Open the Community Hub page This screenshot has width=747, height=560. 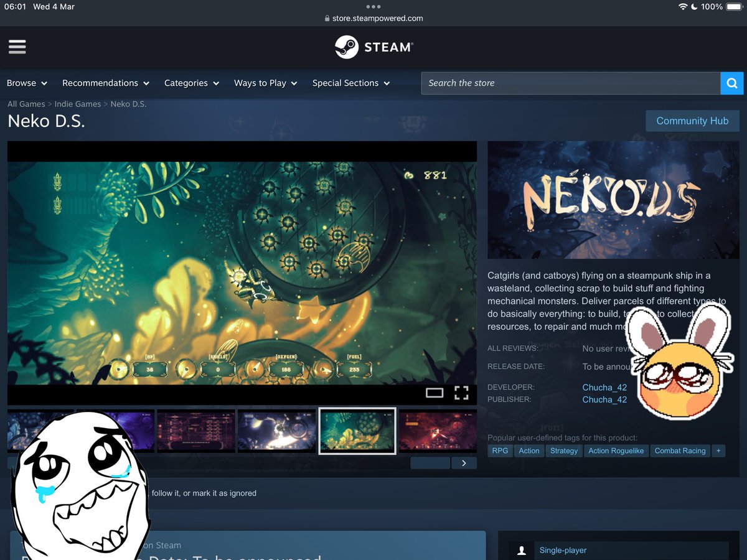[692, 121]
